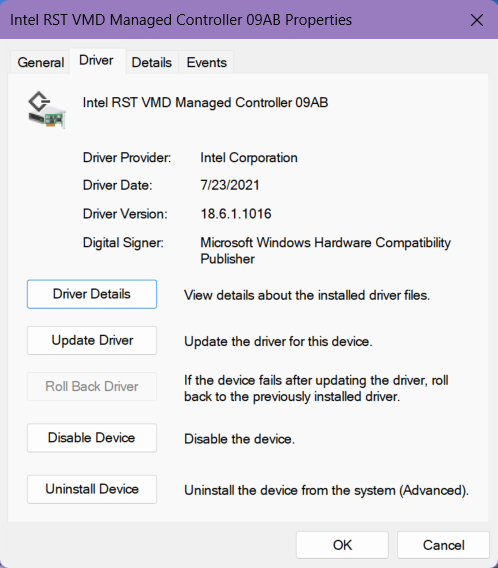Click the 'Intel Corporation' provider value

[249, 158]
